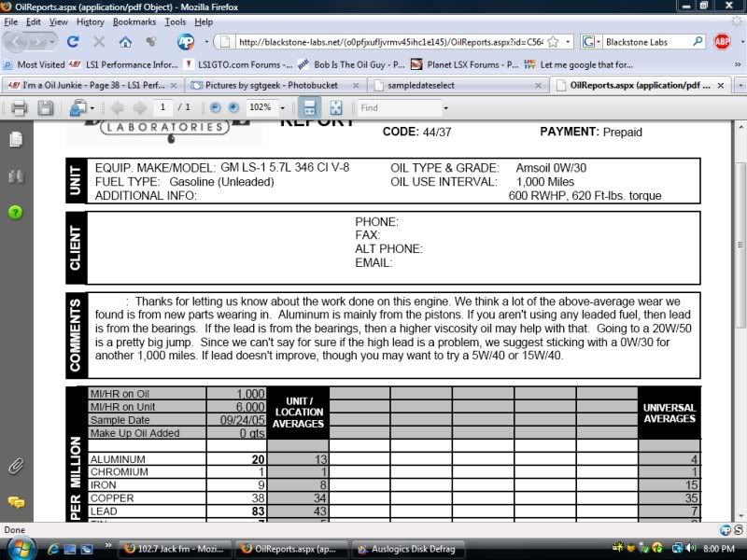Open the Planet LSX Forums bookmark
Image resolution: width=747 pixels, height=560 pixels.
coord(464,64)
